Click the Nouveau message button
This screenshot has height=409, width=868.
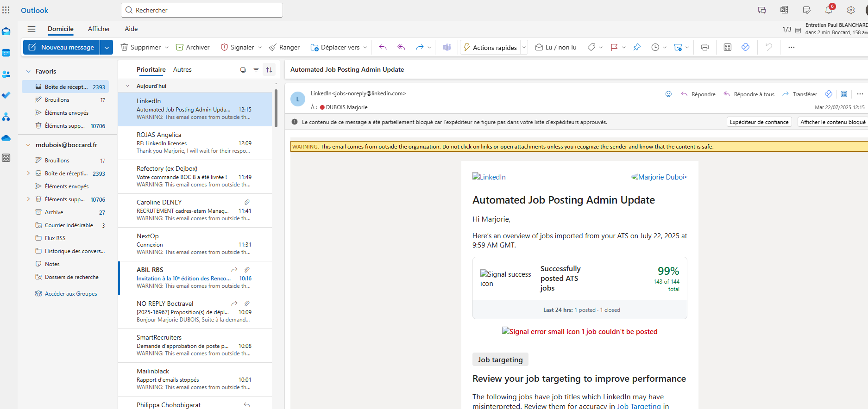click(62, 47)
